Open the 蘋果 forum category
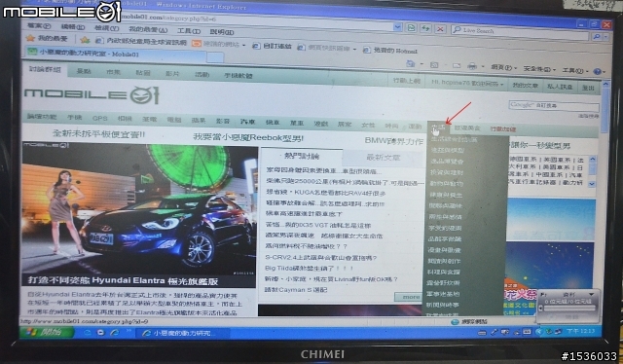The image size is (623, 364). pos(198,121)
